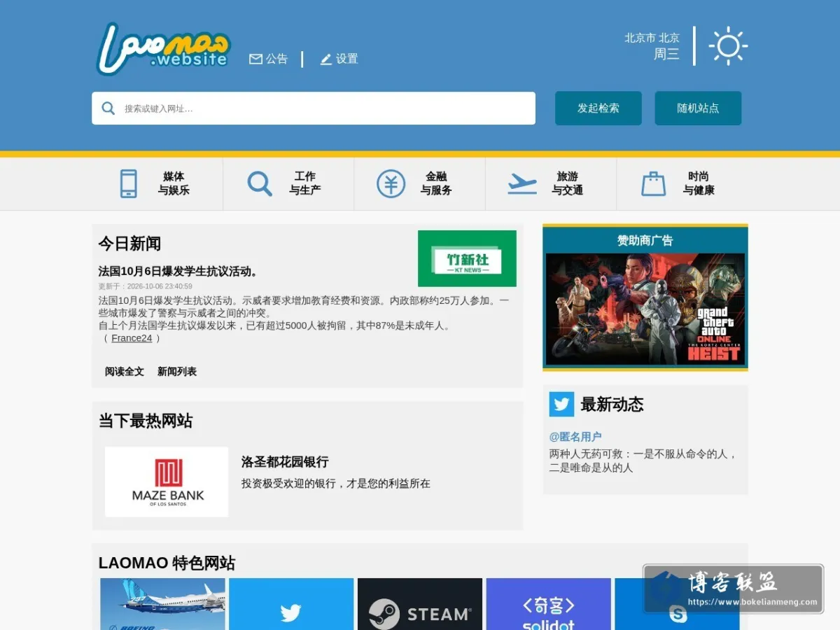Click the news headline 法国10月6日爆发学生抗议活动
The height and width of the screenshot is (630, 840).
point(179,272)
